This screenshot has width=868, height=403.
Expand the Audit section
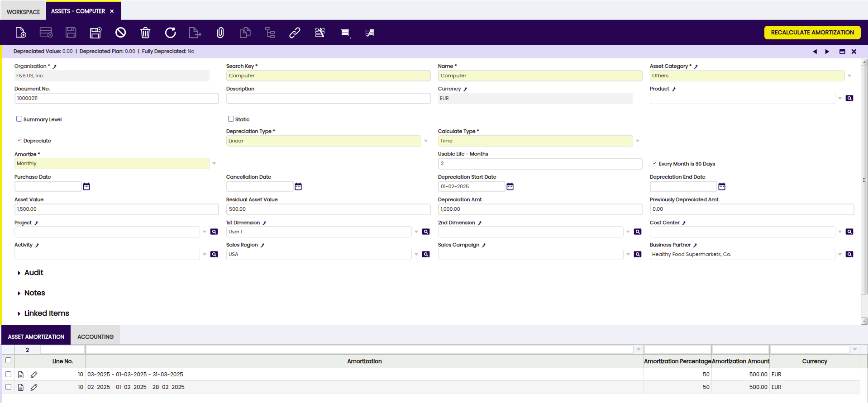tap(33, 273)
